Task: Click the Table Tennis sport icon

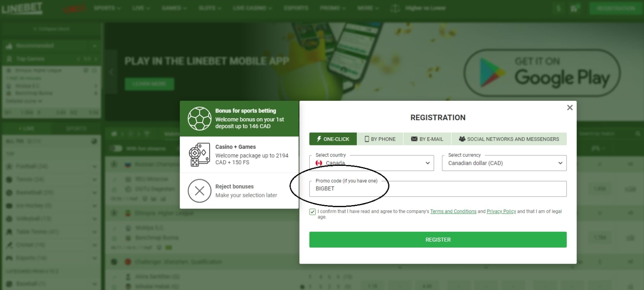Action: (x=9, y=232)
